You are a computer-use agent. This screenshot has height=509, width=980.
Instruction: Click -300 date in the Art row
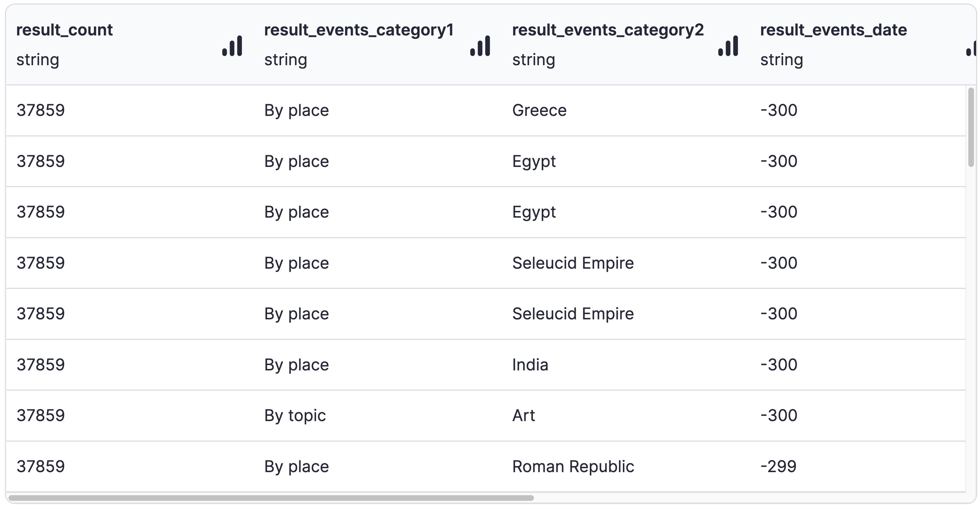778,415
